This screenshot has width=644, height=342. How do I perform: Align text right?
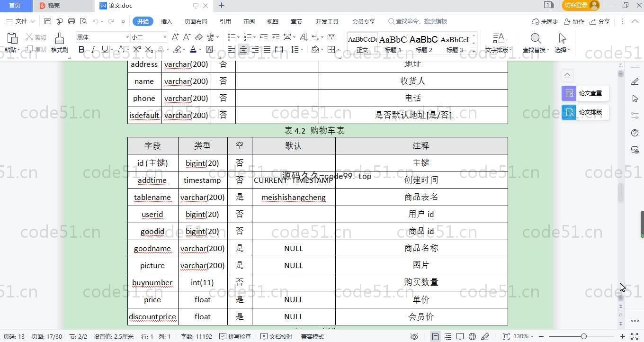click(255, 49)
